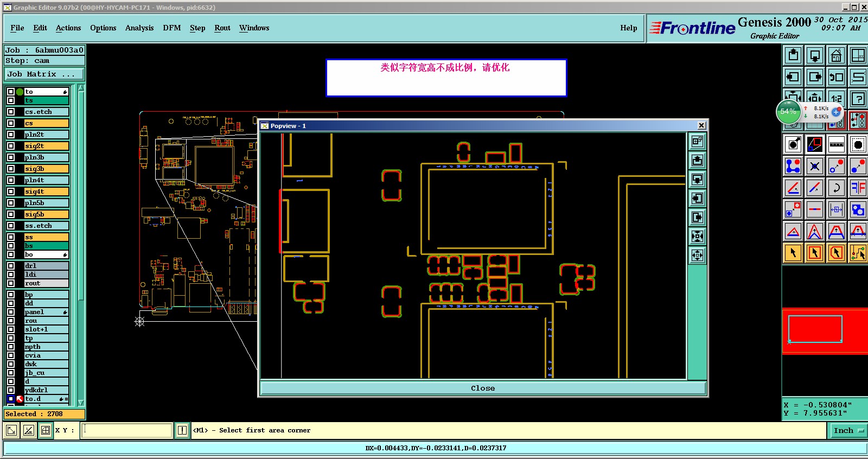Click the black circle arrow feature icon

point(793,144)
